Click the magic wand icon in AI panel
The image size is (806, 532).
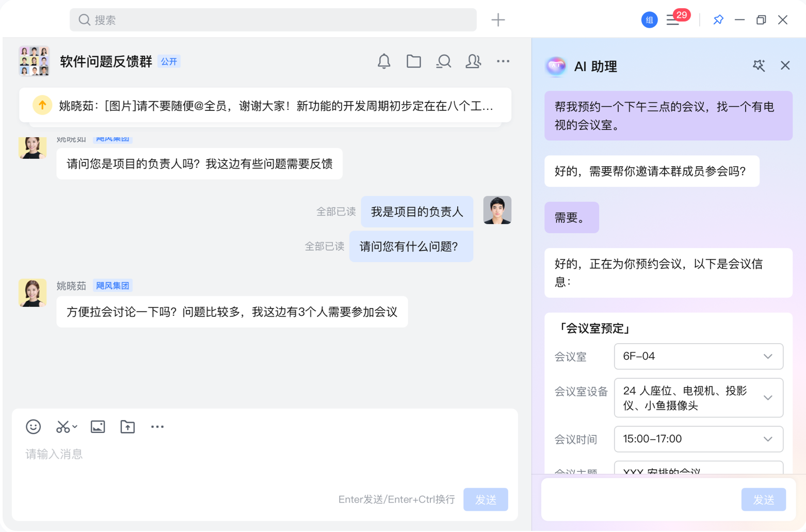[x=759, y=66]
